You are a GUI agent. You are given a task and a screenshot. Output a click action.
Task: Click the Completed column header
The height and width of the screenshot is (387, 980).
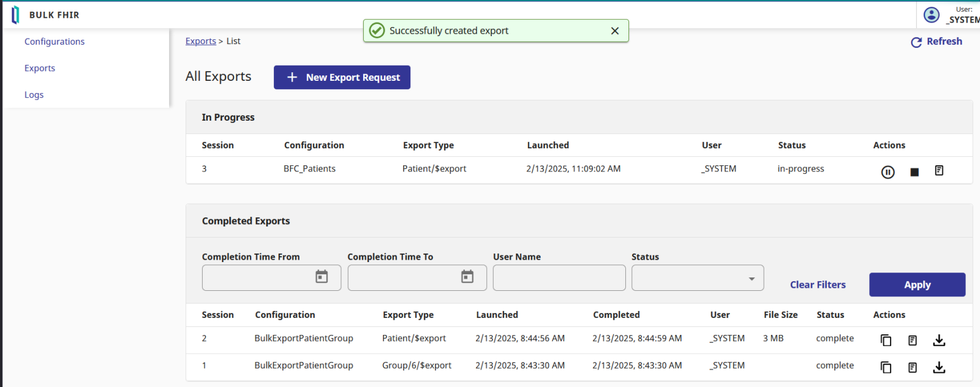coord(616,315)
